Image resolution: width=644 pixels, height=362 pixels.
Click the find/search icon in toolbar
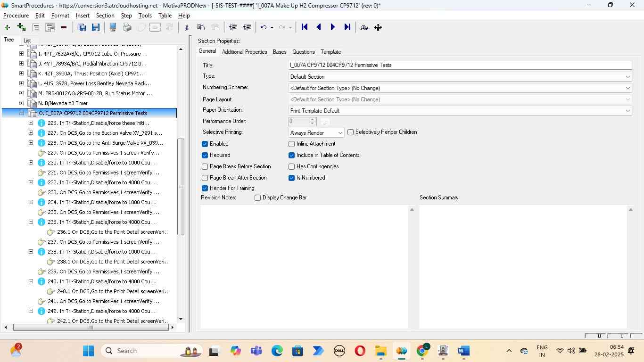pos(364,27)
